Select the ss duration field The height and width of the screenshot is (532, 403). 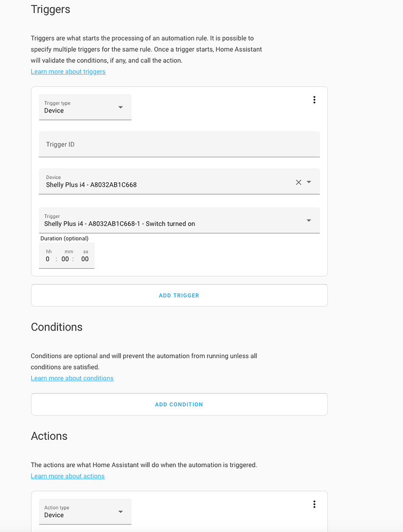click(85, 259)
